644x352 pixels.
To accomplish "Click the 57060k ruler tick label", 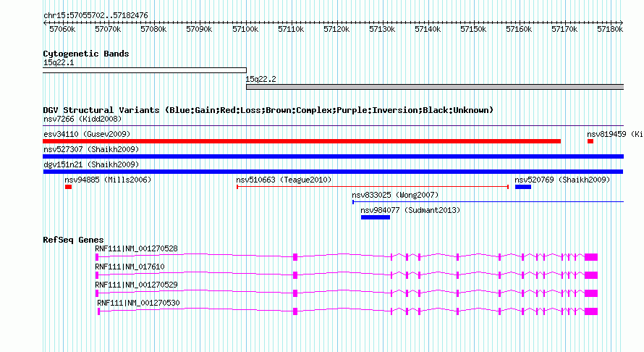I will point(62,29).
